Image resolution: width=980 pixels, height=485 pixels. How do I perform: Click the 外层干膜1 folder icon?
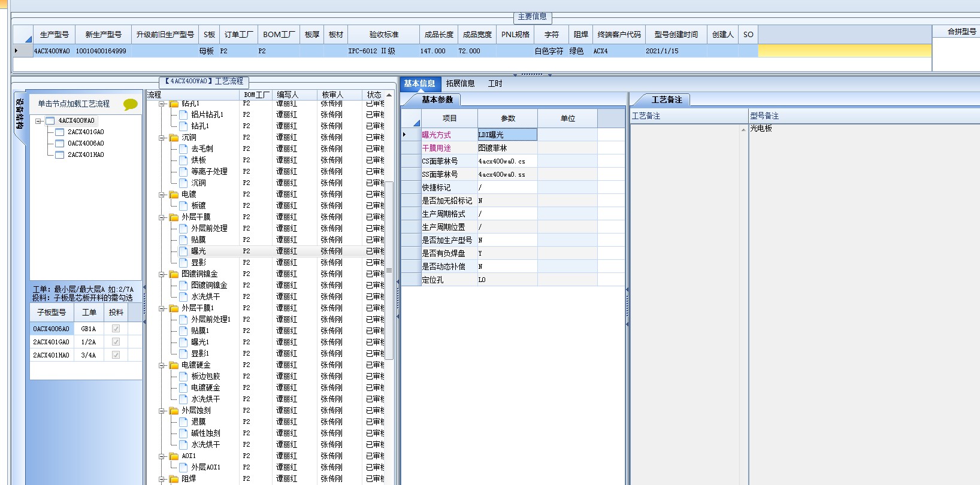point(174,308)
